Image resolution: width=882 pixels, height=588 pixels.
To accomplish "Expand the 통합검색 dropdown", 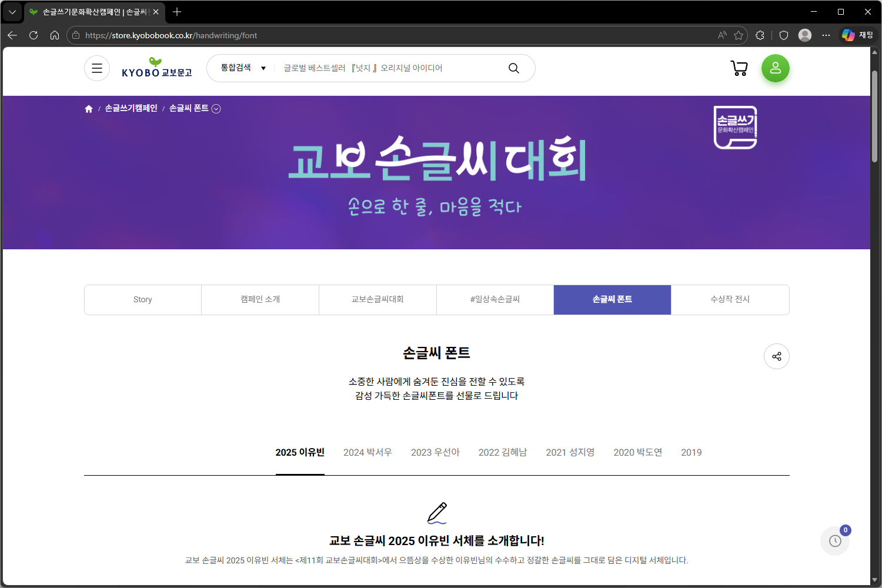I will click(x=243, y=68).
